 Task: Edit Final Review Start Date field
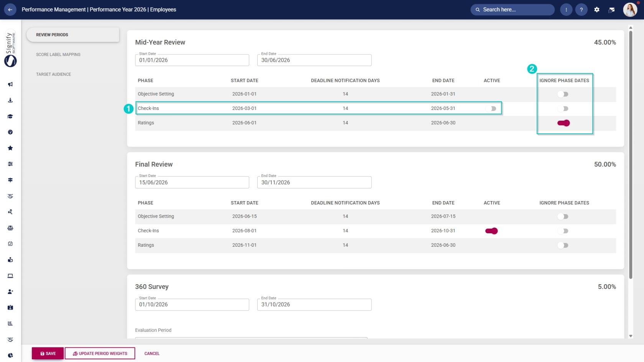(x=192, y=182)
